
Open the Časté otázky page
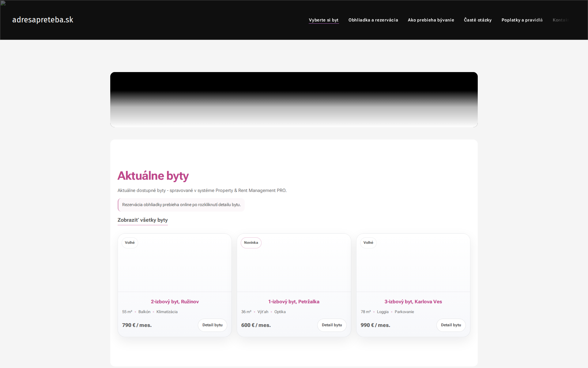477,20
